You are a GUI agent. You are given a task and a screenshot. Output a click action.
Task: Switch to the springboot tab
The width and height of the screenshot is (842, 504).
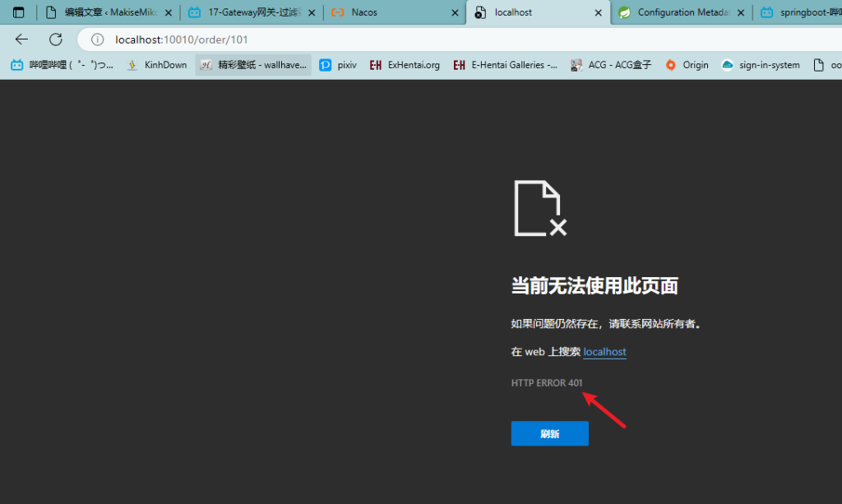[798, 12]
